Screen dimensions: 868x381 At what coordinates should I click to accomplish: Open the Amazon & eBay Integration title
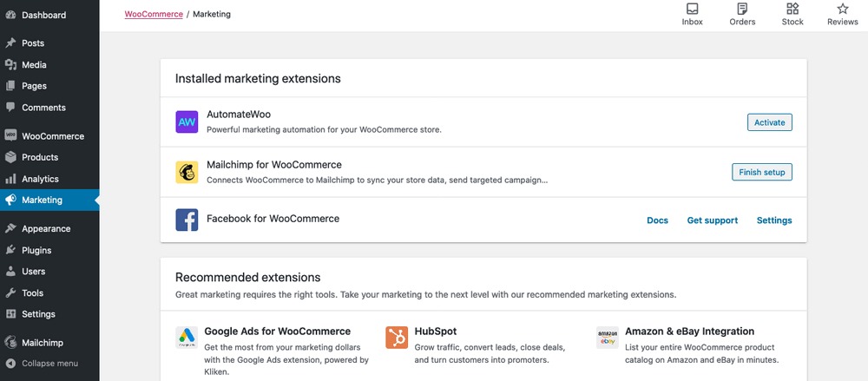(690, 332)
